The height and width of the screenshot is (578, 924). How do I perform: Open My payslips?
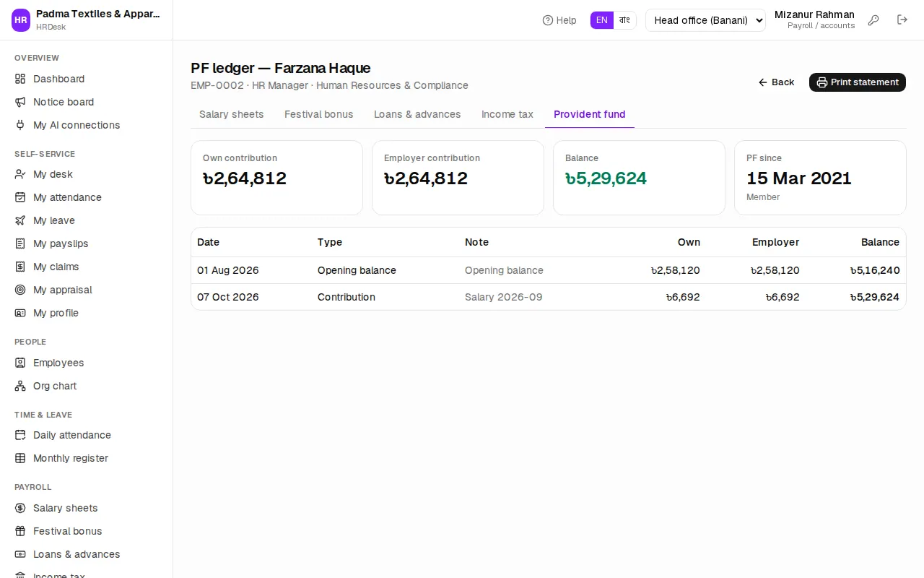87,243
